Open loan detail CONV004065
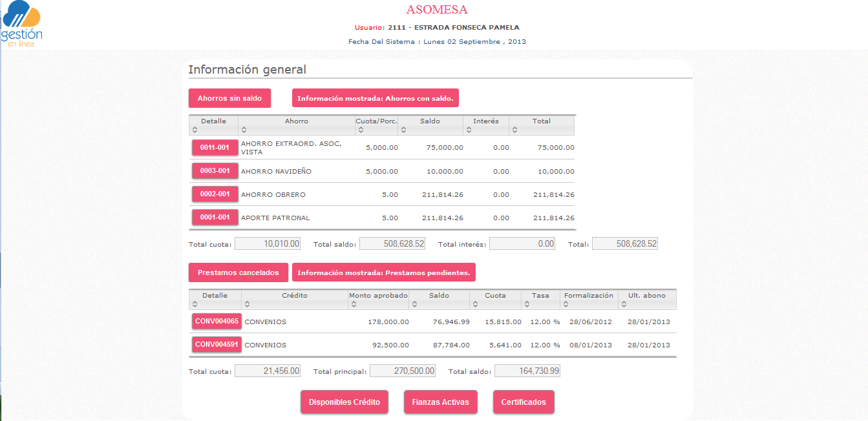Viewport: 868px width, 421px height. pyautogui.click(x=217, y=321)
